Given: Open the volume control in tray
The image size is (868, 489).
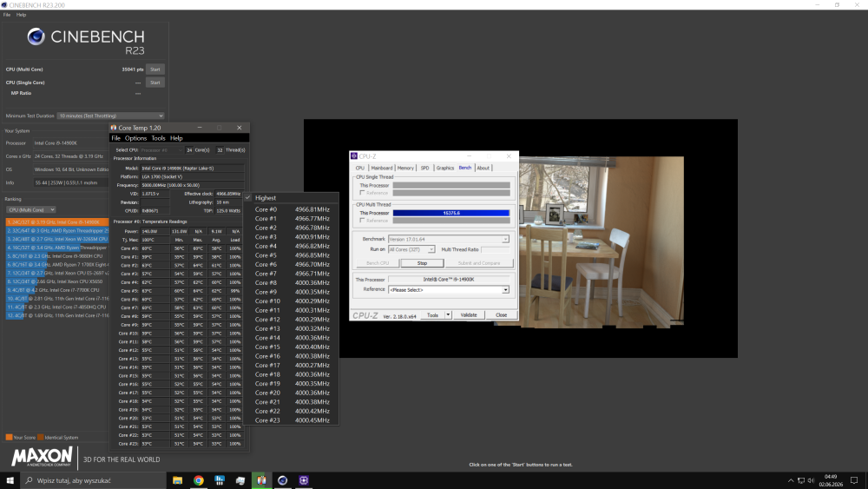Looking at the screenshot, I should 811,480.
